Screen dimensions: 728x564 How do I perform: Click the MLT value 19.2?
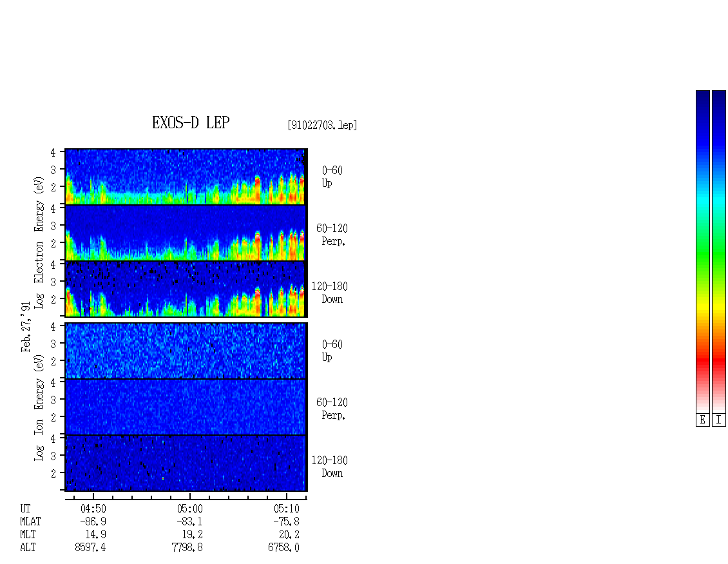tap(192, 535)
